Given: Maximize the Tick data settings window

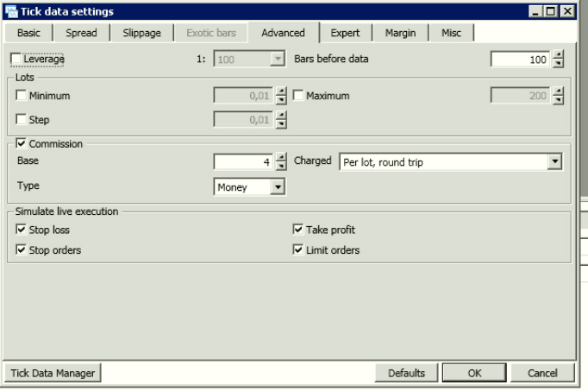Looking at the screenshot, I should coord(551,11).
